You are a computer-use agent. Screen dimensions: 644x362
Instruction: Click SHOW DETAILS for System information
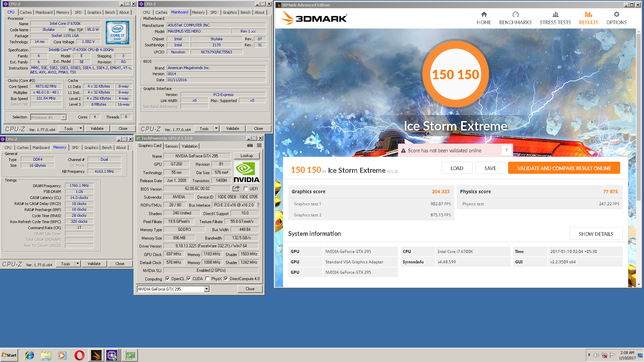[596, 234]
